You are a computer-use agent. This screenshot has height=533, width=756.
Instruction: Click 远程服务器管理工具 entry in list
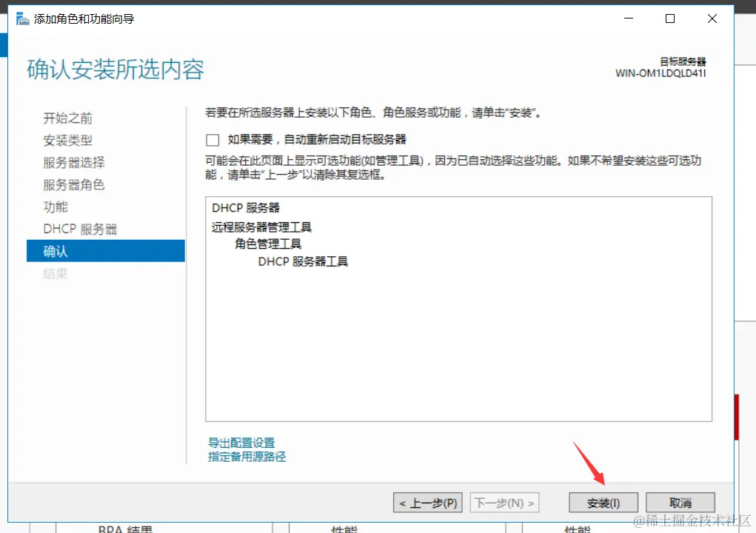[261, 227]
